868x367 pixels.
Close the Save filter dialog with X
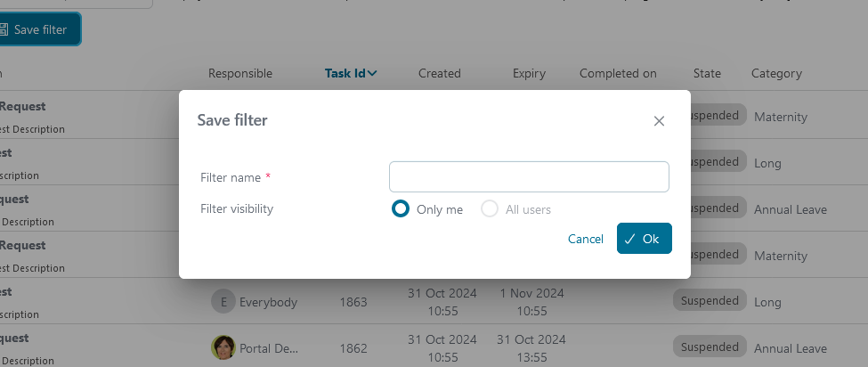click(659, 121)
